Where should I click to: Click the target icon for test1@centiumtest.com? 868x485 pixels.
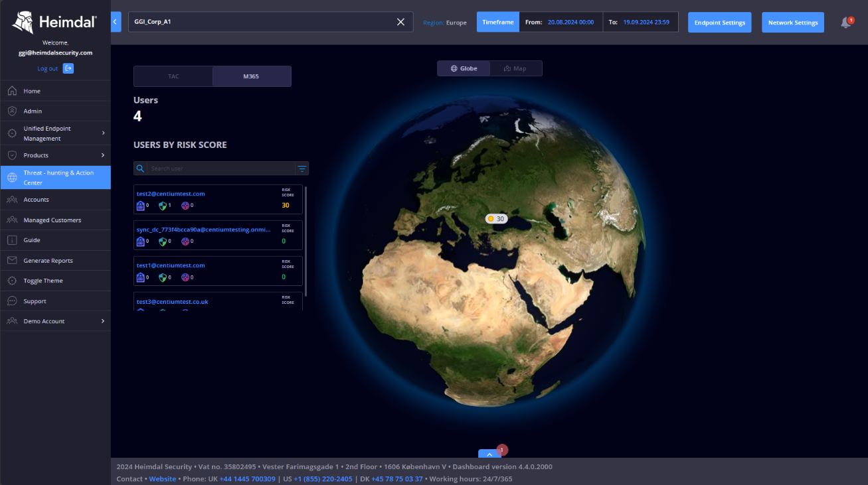coord(185,277)
